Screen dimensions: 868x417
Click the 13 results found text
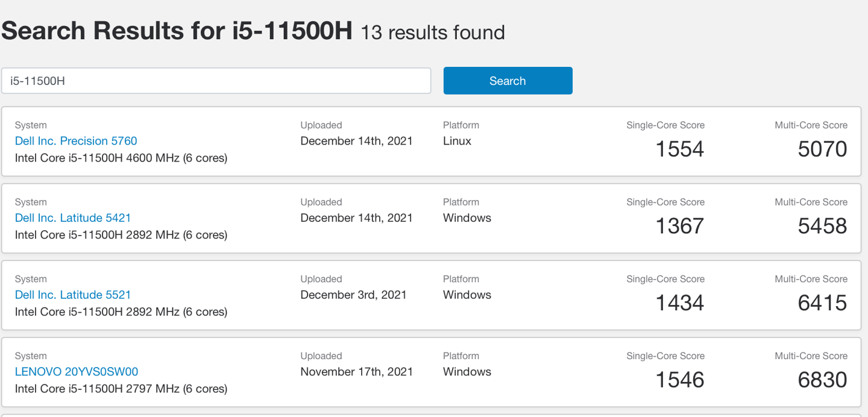click(x=432, y=33)
